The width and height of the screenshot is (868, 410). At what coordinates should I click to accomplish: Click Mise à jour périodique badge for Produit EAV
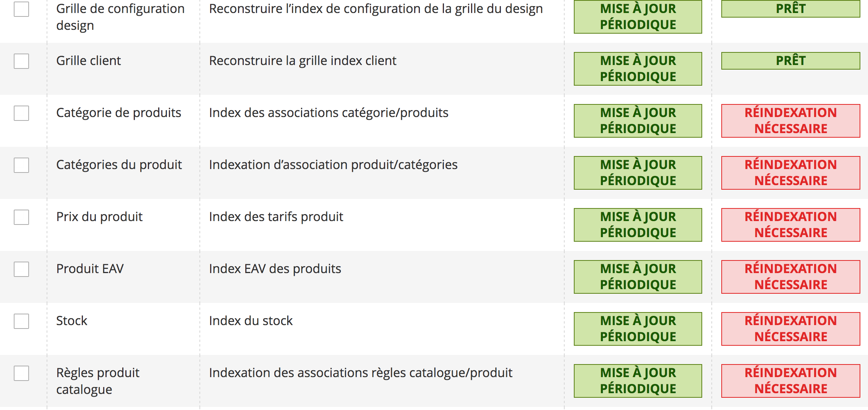(x=638, y=277)
